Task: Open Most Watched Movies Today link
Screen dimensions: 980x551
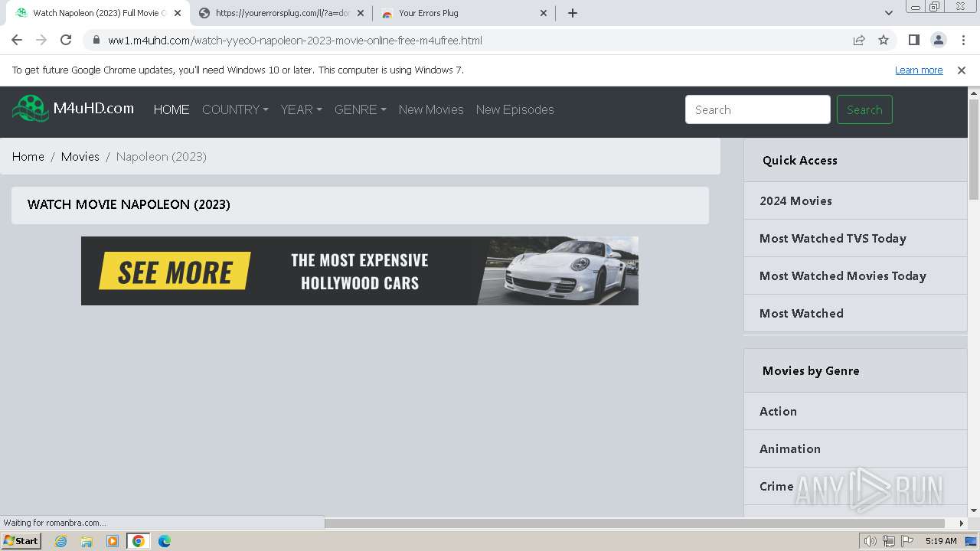Action: [x=855, y=275]
